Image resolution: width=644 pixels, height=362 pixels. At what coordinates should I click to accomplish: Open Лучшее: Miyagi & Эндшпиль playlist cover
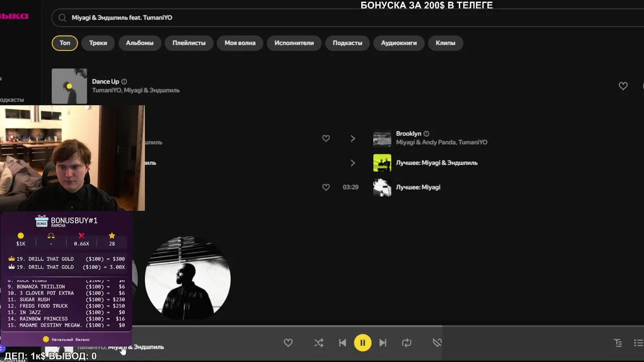point(382,163)
